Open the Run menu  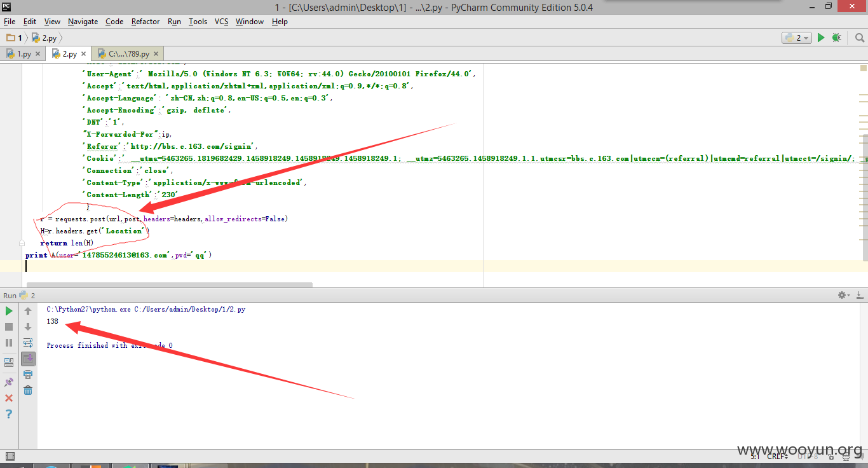[174, 22]
